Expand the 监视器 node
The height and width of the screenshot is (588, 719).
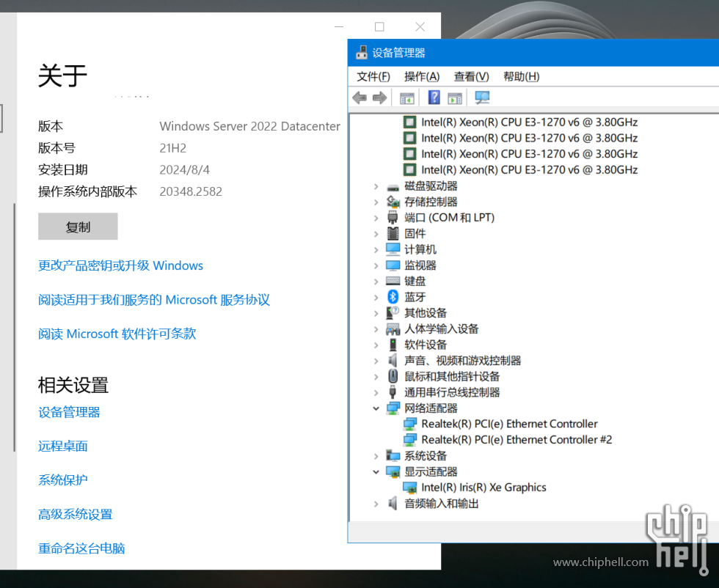pyautogui.click(x=376, y=266)
